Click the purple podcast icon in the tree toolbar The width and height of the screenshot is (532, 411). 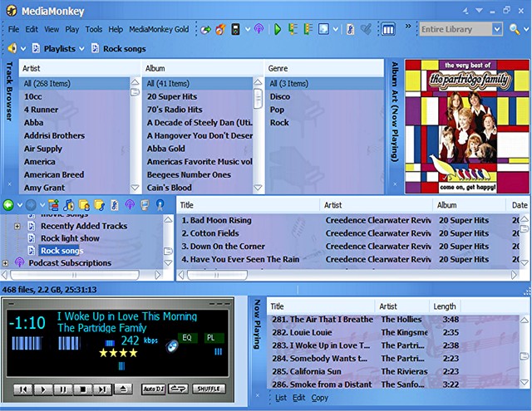[x=130, y=204]
